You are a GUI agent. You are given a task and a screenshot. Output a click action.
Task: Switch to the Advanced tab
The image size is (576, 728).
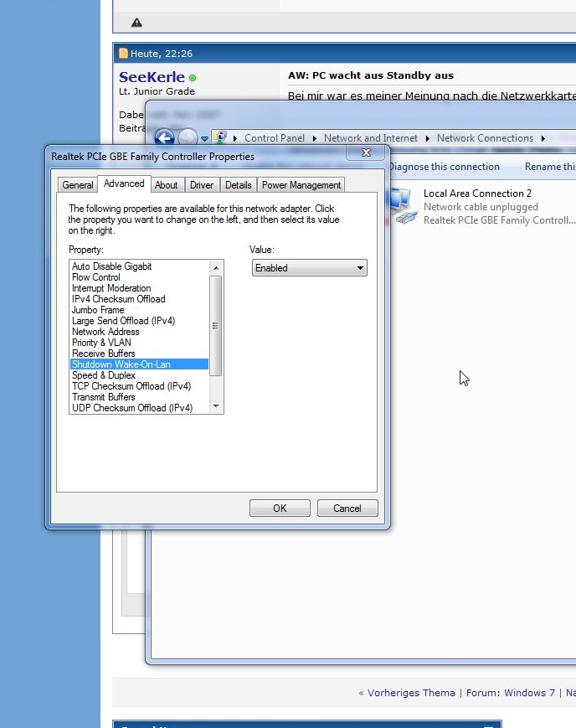coord(124,183)
